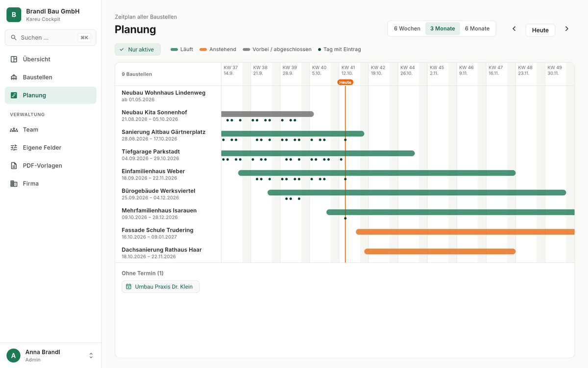
Task: Click the Brandl Bau company logo badge
Action: [14, 15]
